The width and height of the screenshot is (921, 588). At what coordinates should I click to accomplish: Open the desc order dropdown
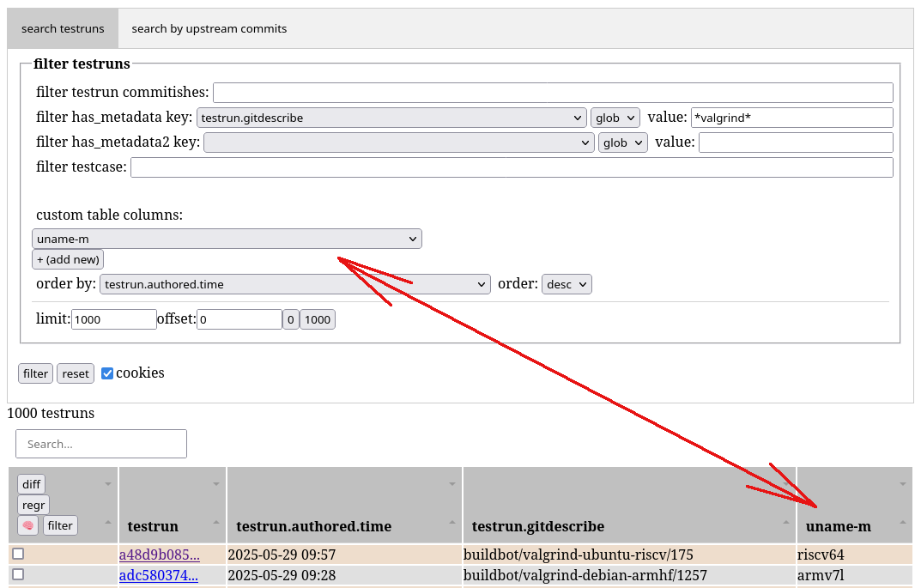pos(567,284)
